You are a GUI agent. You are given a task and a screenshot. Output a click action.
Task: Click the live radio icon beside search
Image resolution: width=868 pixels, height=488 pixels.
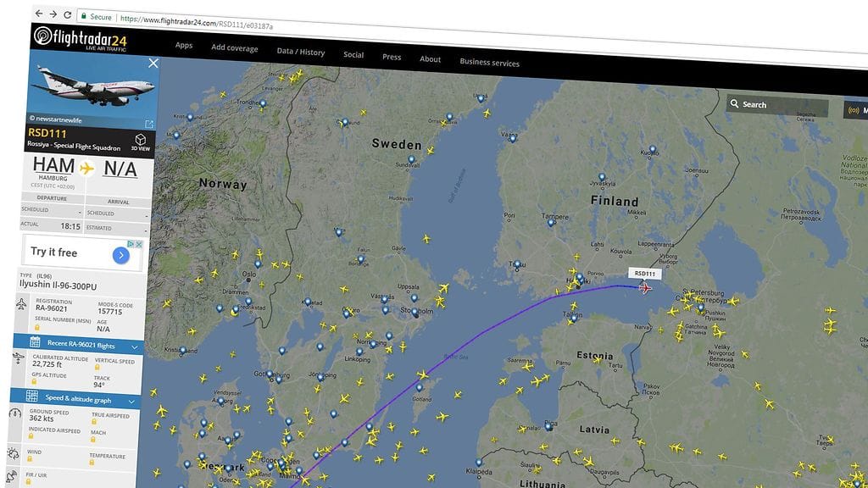852,109
